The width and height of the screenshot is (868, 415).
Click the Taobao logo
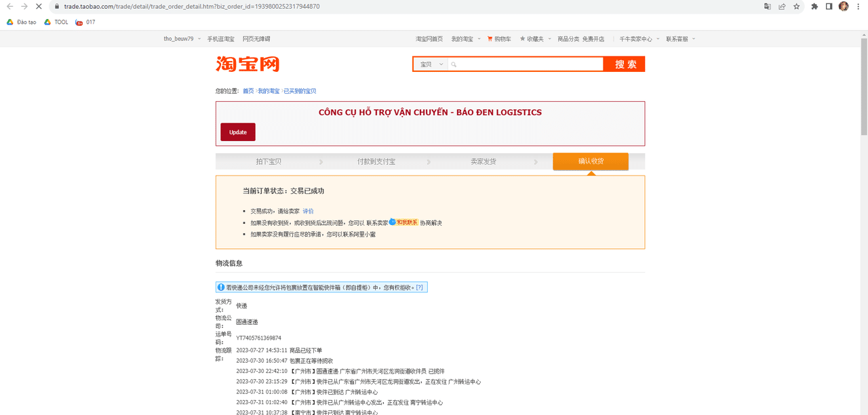click(248, 64)
